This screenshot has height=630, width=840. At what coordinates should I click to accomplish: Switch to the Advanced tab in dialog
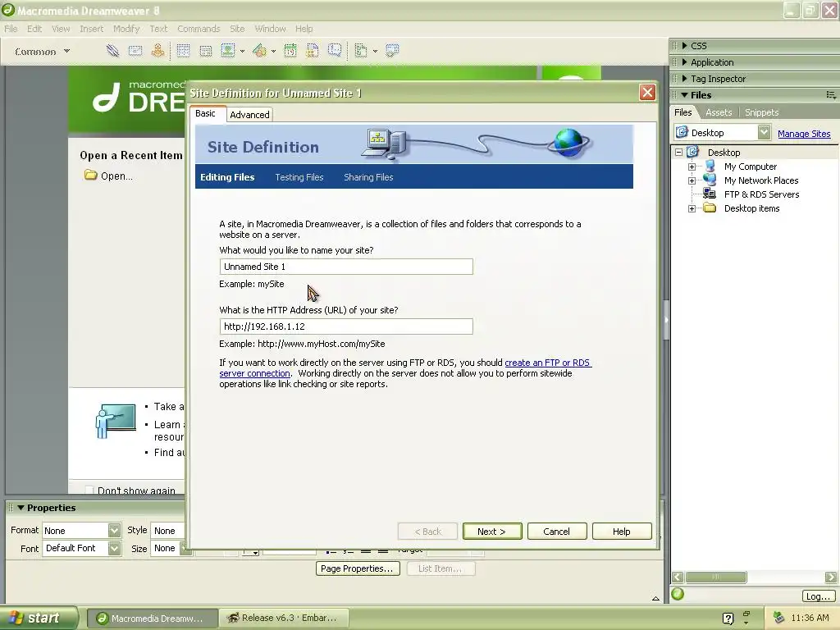(x=249, y=115)
